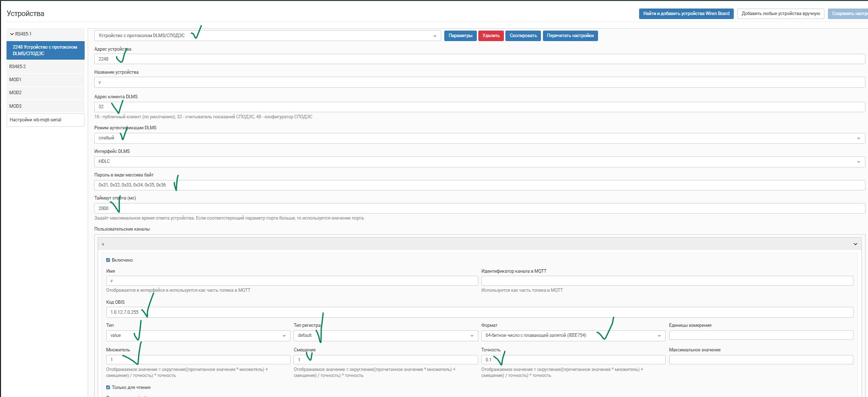Screen dimensions: 868x397
Task: Open the Тип регистра dropdown showing default
Action: [386, 335]
